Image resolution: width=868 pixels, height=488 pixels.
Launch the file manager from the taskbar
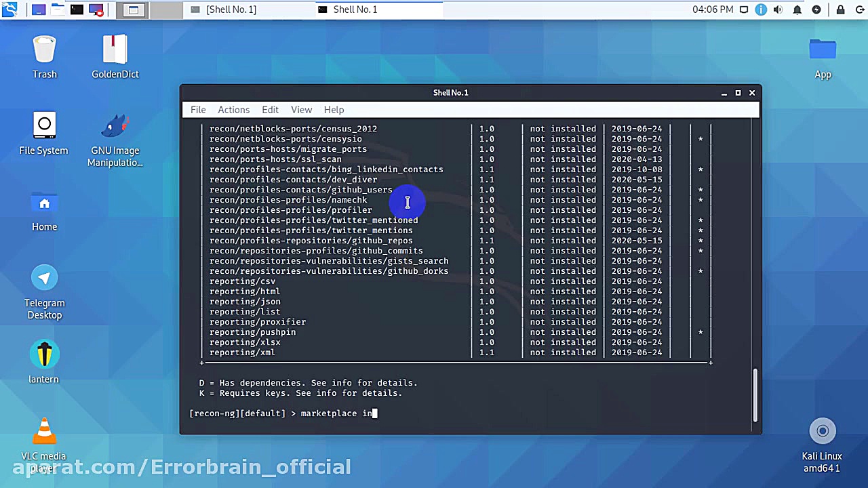[x=57, y=9]
